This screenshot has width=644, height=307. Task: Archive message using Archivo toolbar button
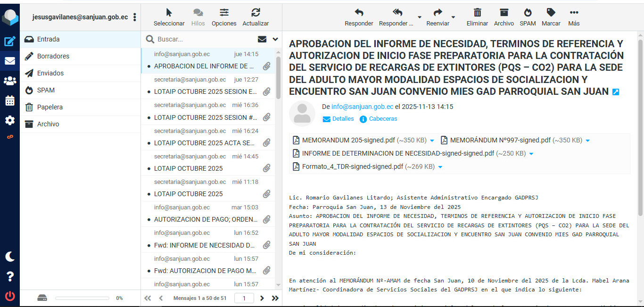[x=504, y=17]
